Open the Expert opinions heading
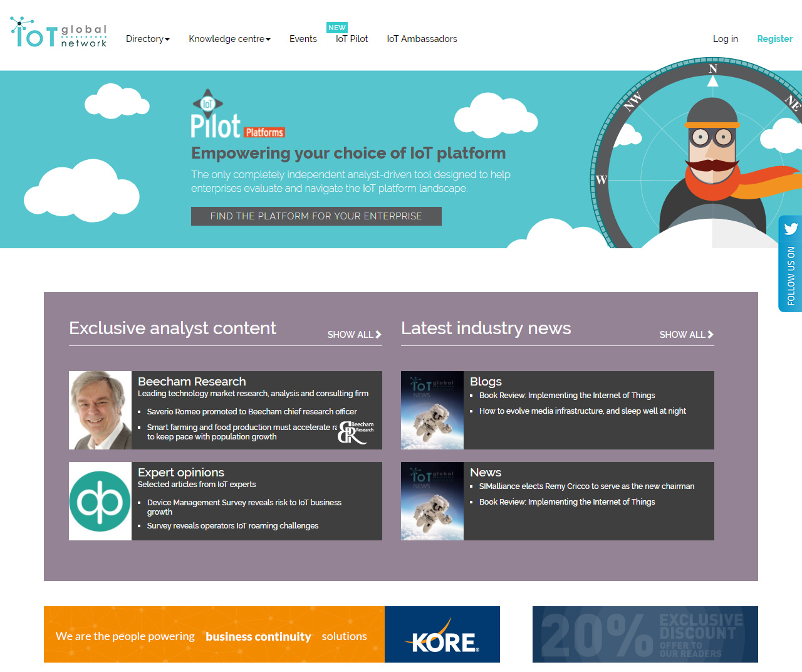Viewport: 802px width, 672px height. pos(181,472)
